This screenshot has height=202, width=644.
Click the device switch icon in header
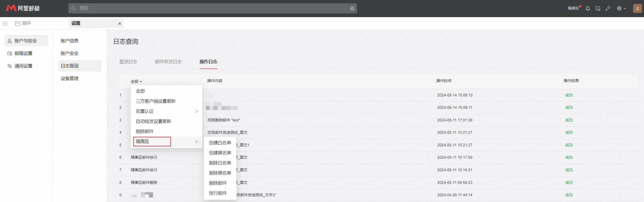[598, 8]
